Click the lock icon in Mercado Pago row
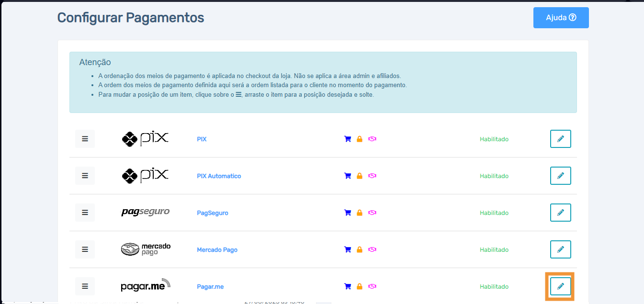Screen dimensions: 644x304 tap(360, 249)
